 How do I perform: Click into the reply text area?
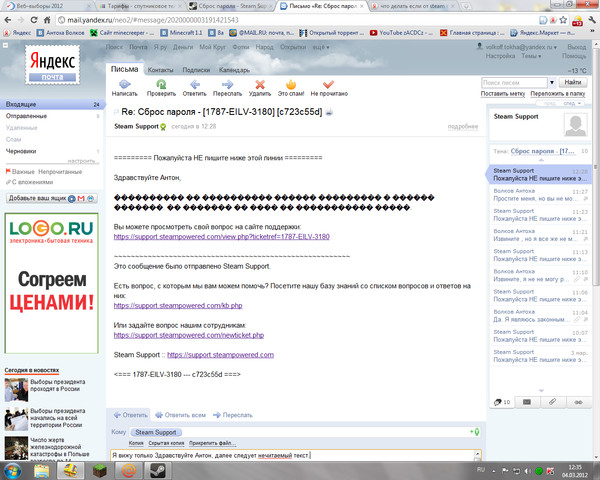(x=292, y=456)
